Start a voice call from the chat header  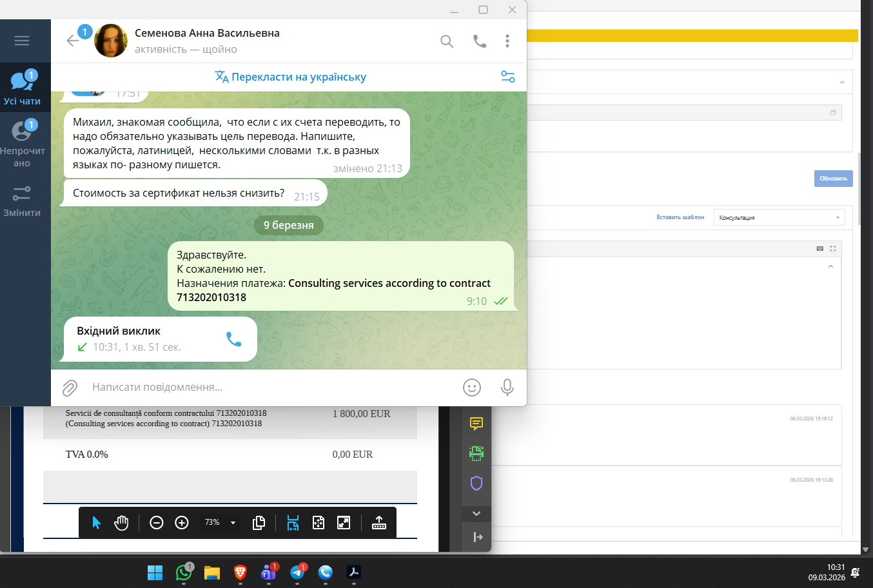(480, 41)
